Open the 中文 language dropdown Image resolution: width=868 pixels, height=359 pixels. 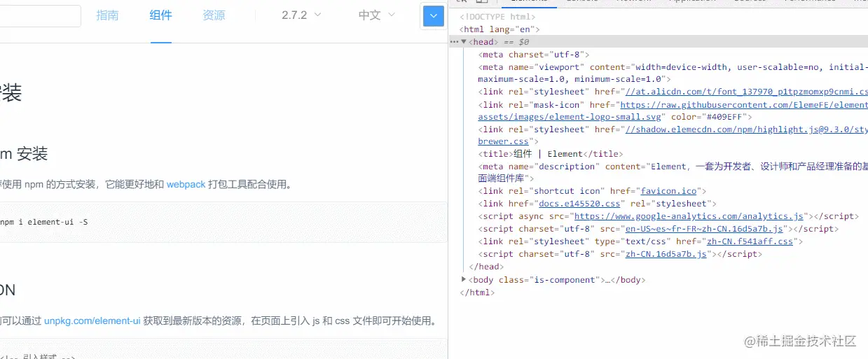pos(376,15)
